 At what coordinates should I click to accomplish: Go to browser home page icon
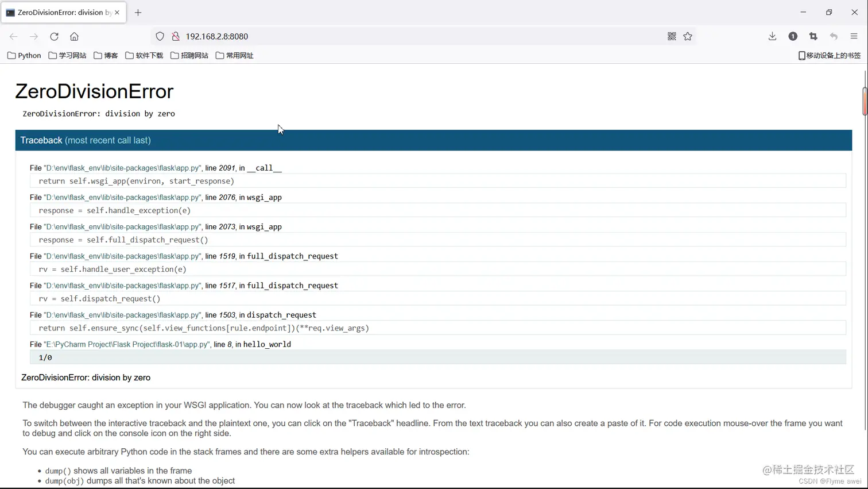click(74, 36)
